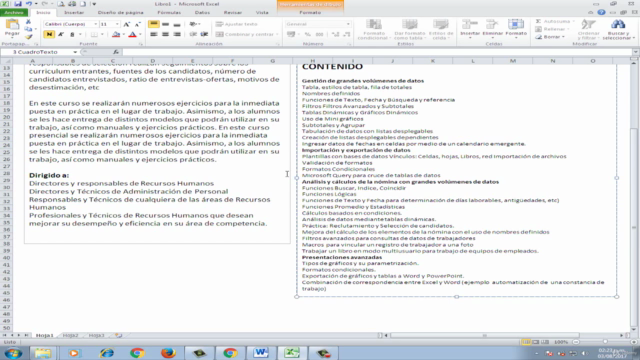
Task: Click the Save icon in the quick access toolbar
Action: click(x=18, y=4)
